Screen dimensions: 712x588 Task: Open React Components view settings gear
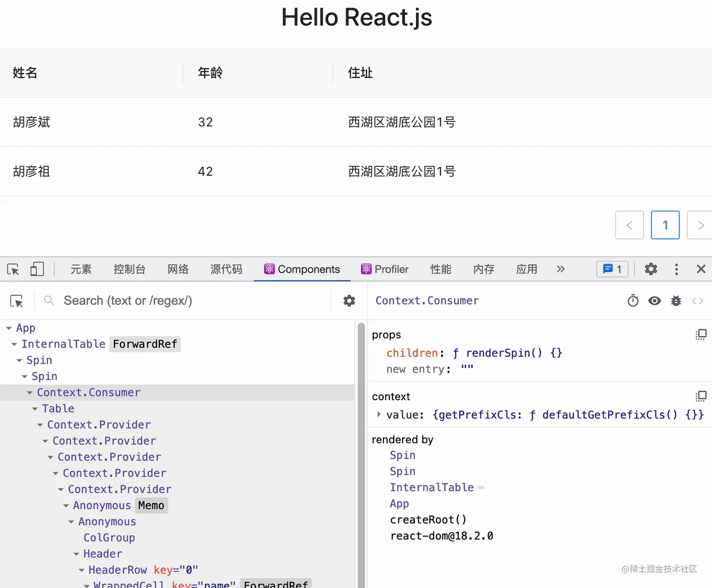[349, 301]
